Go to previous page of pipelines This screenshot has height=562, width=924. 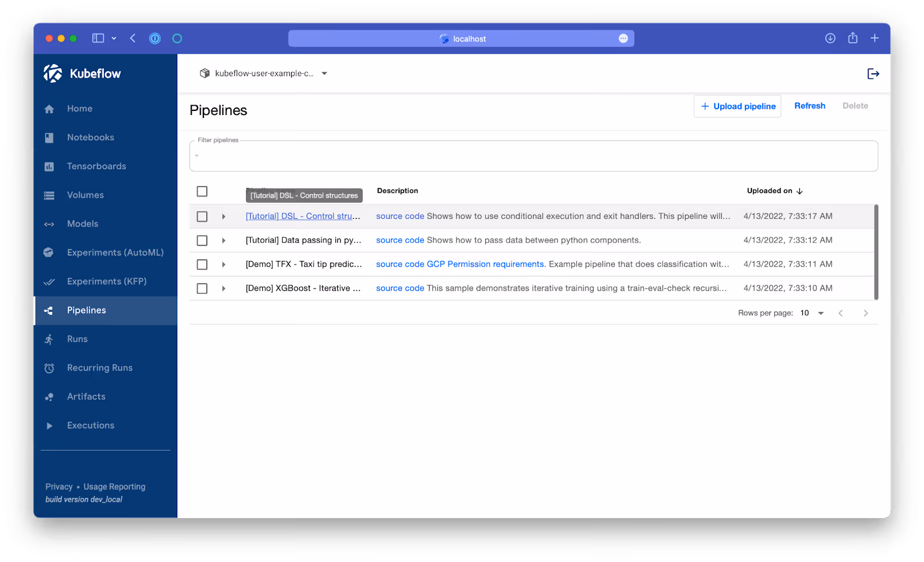[841, 313]
